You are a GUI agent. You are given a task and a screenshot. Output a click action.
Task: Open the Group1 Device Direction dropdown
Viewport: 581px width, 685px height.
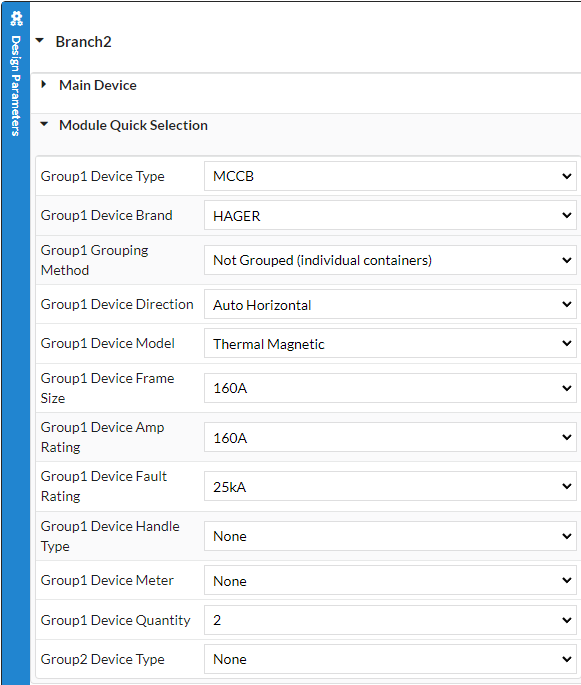(x=390, y=304)
